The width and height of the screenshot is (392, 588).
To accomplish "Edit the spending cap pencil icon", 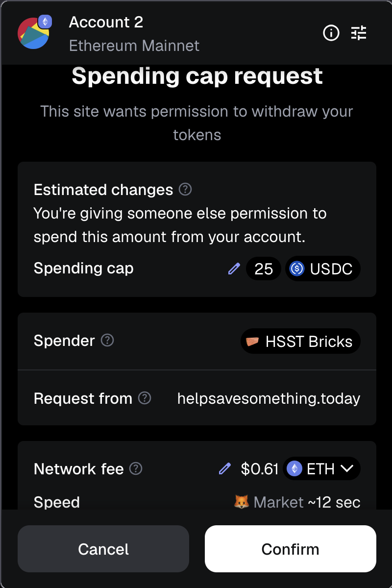I will pyautogui.click(x=234, y=269).
